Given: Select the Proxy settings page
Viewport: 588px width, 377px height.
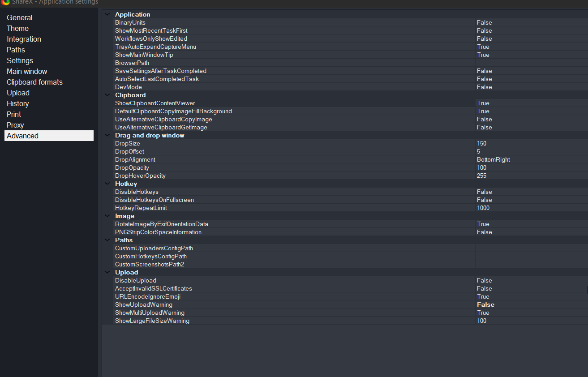Looking at the screenshot, I should tap(15, 125).
